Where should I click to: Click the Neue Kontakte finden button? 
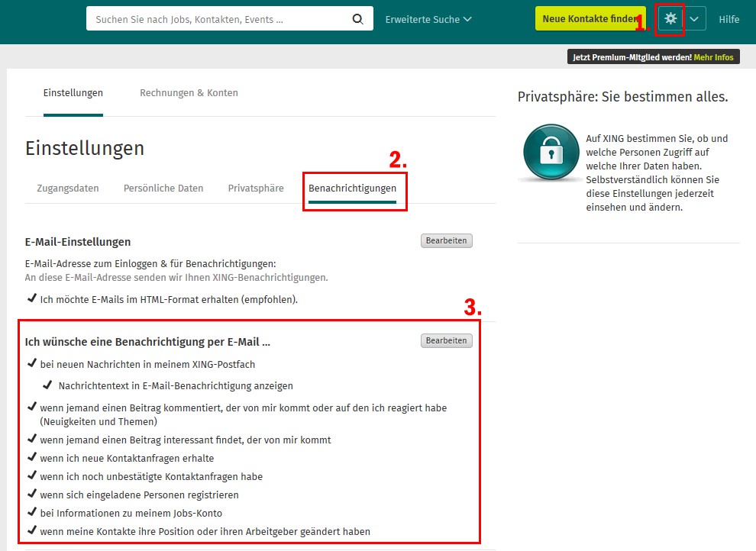(x=590, y=19)
